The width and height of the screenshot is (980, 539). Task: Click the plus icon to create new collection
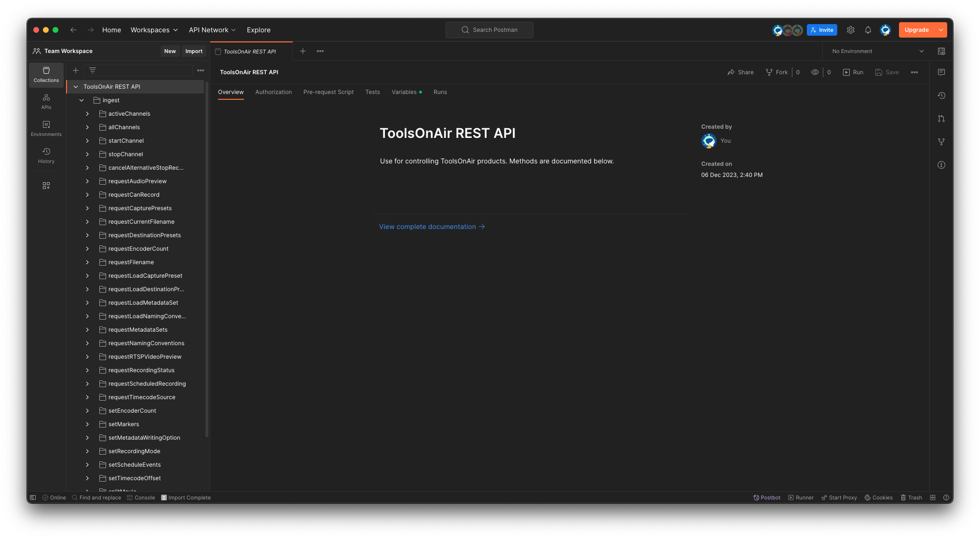coord(76,70)
